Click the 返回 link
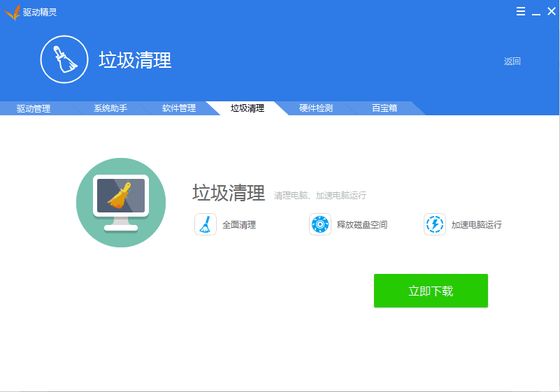Image resolution: width=560 pixels, height=392 pixels. click(x=512, y=61)
